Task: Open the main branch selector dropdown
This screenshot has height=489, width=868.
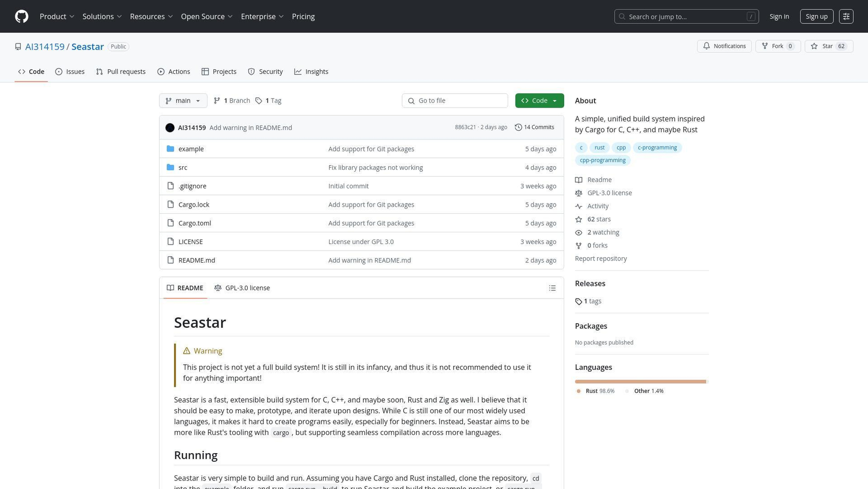Action: tap(183, 101)
